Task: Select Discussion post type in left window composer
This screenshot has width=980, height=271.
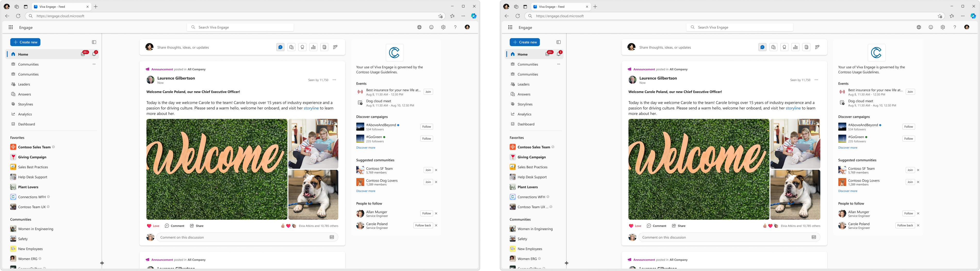Action: click(x=280, y=47)
